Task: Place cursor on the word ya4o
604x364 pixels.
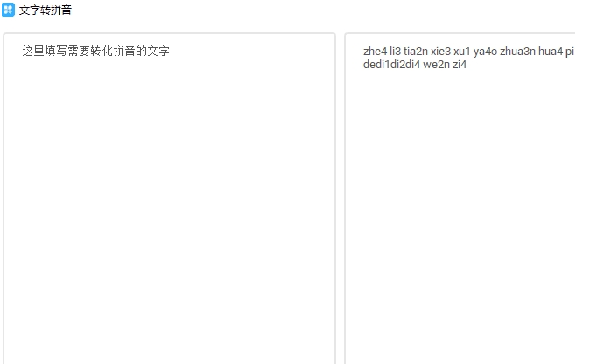Action: click(x=485, y=52)
